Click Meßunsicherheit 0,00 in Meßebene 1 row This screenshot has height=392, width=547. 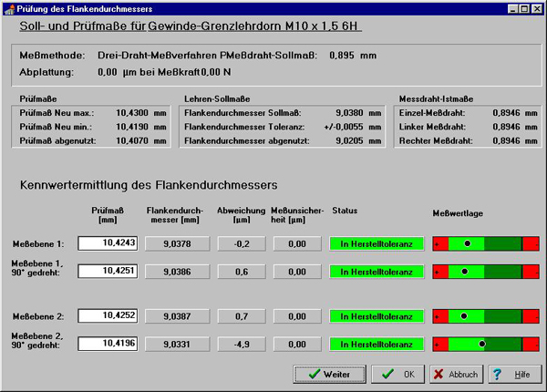click(297, 243)
